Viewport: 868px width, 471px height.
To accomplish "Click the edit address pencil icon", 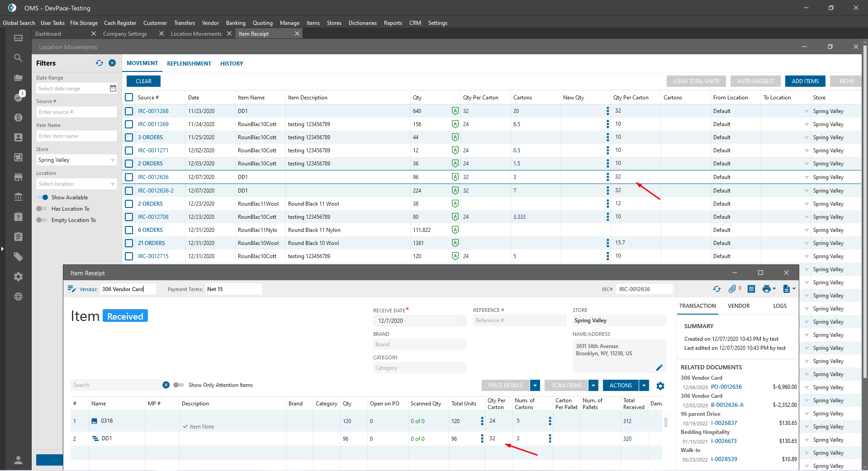I will point(659,367).
